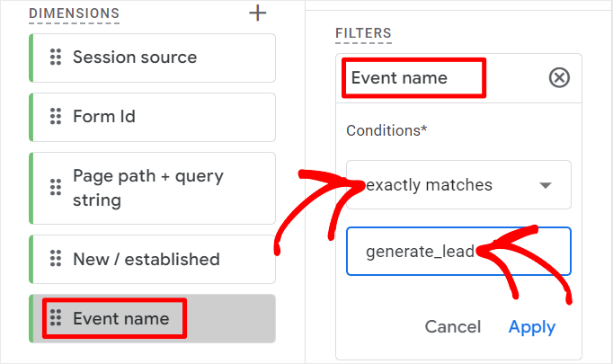The width and height of the screenshot is (613, 364).
Task: Click the FILTERS section heading
Action: click(363, 34)
